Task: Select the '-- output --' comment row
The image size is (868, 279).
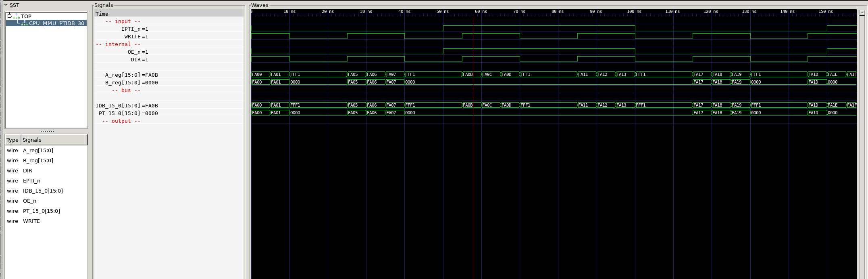Action: coord(169,121)
